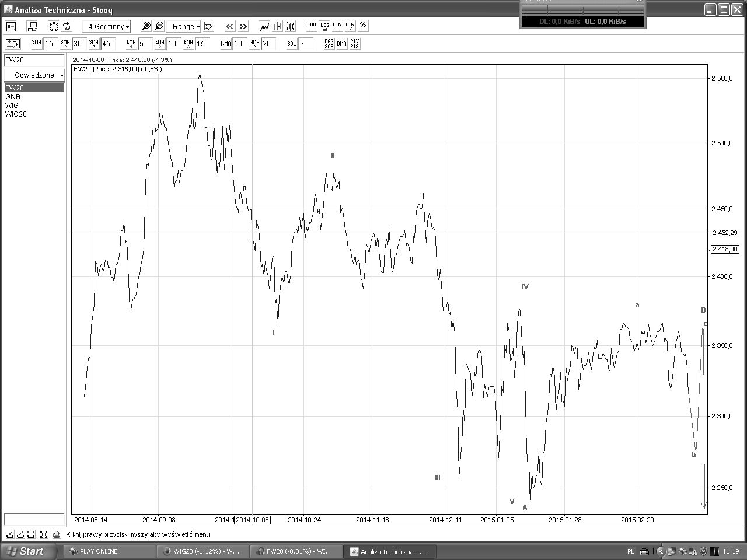Toggle the WMA 2 indicator

coord(254,44)
